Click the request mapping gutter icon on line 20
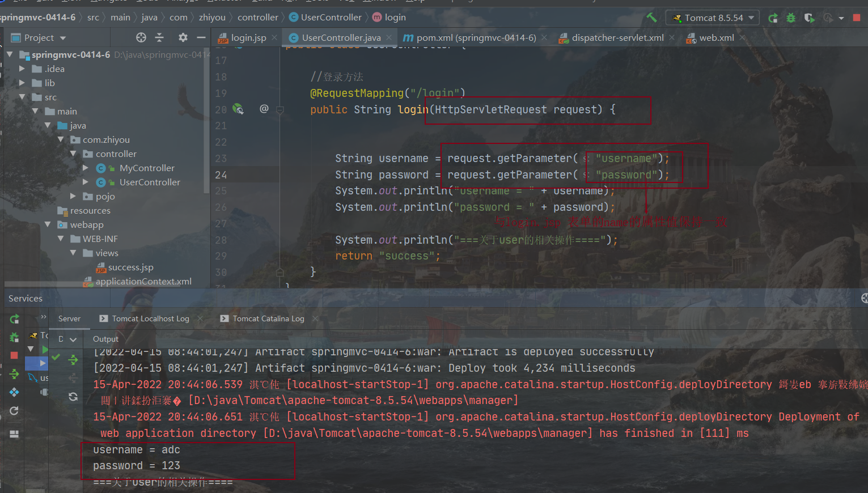 (238, 109)
